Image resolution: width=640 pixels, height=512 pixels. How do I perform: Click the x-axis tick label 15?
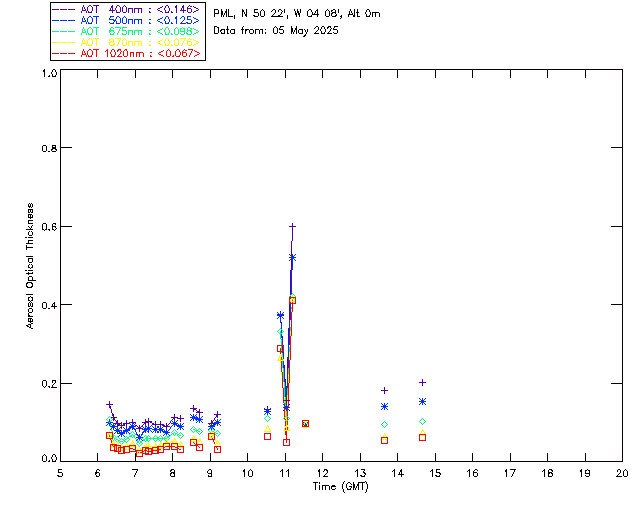(x=435, y=473)
